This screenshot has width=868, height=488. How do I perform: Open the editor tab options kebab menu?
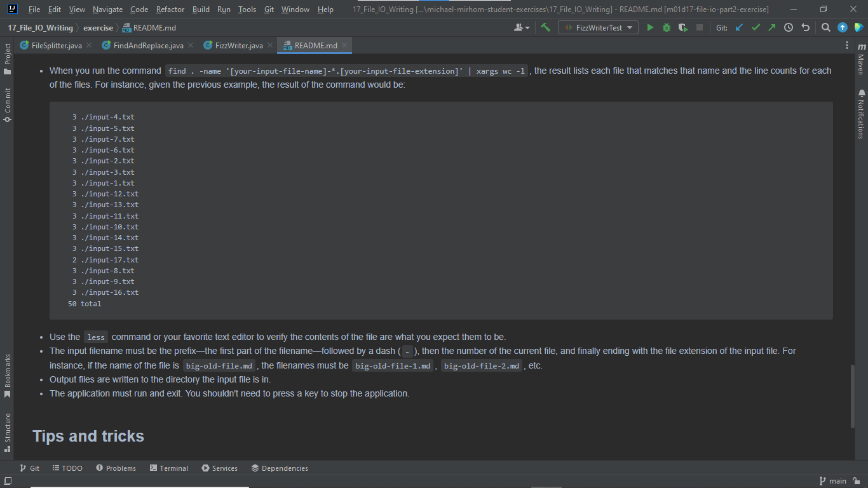847,45
